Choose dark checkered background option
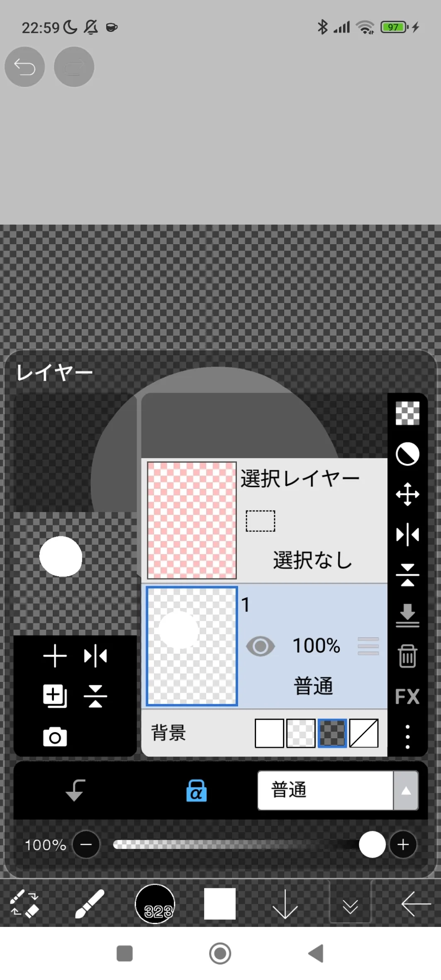This screenshot has height=980, width=441. click(332, 733)
